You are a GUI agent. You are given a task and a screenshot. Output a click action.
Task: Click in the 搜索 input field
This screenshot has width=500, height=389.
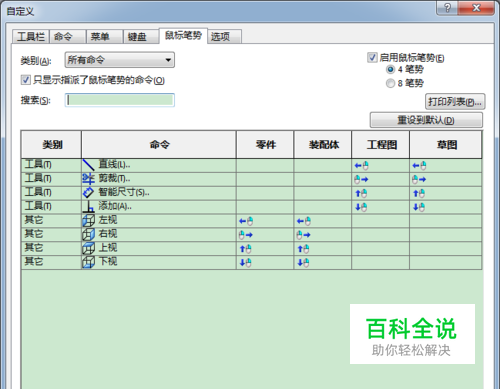pyautogui.click(x=120, y=100)
